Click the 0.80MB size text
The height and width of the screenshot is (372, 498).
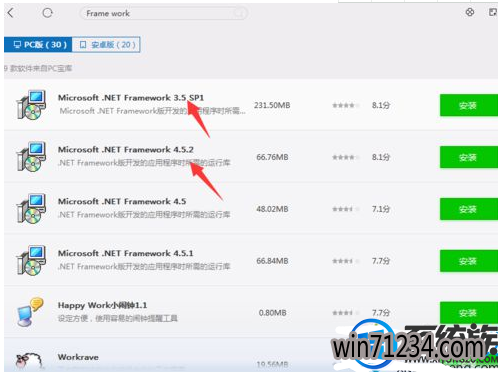click(273, 313)
